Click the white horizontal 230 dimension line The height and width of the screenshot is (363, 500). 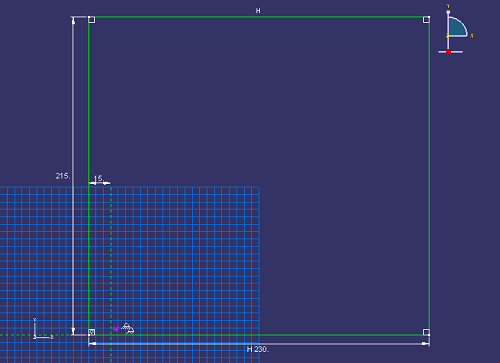point(259,344)
